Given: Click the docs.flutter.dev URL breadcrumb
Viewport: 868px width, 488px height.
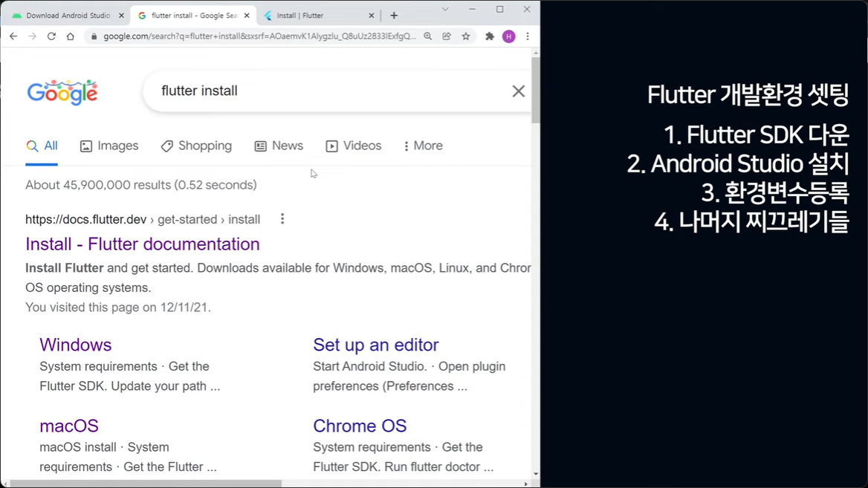Looking at the screenshot, I should click(x=143, y=220).
